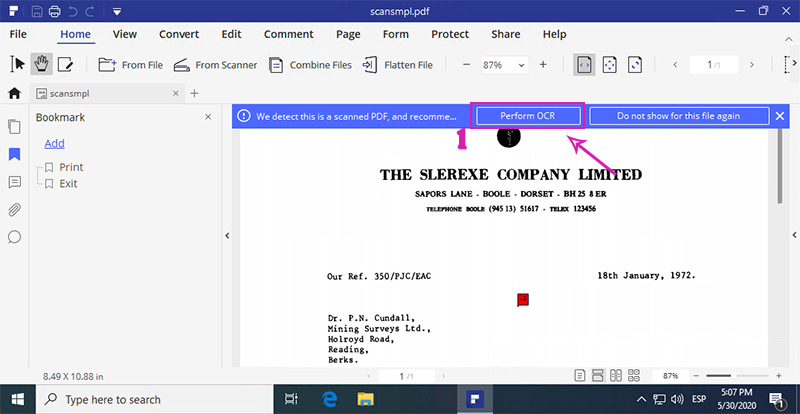This screenshot has height=414, width=800.
Task: Select the Exit bookmark
Action: pyautogui.click(x=68, y=184)
